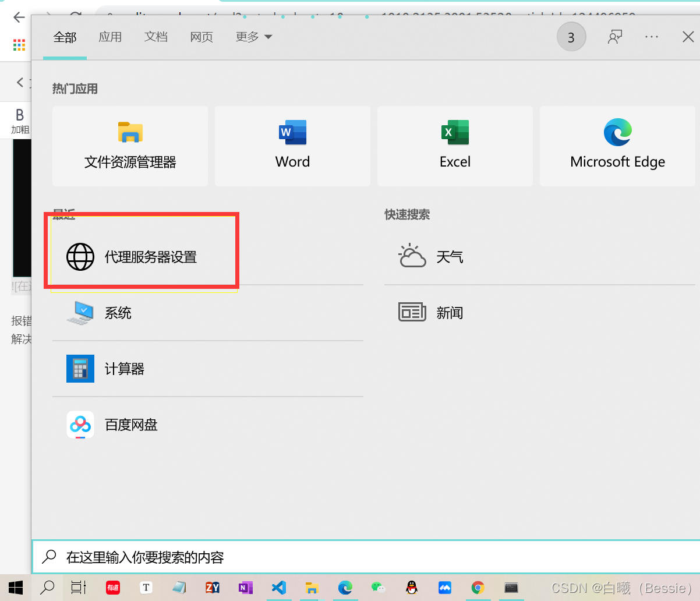Click the taskbar search magnifier icon
The width and height of the screenshot is (700, 601).
pyautogui.click(x=47, y=588)
